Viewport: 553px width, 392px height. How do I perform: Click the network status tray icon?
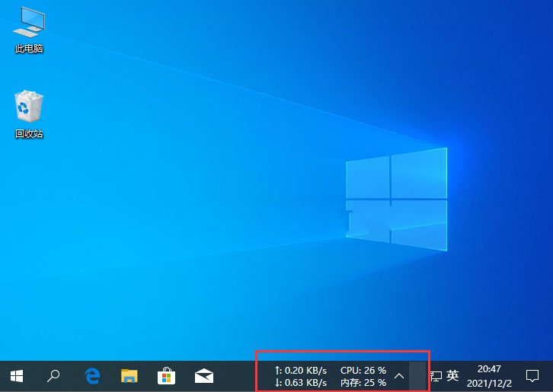pos(436,376)
